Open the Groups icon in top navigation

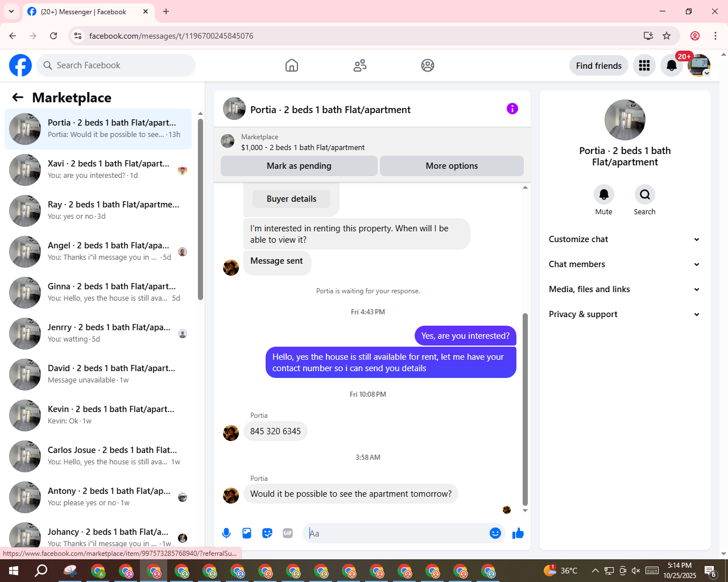(x=428, y=65)
